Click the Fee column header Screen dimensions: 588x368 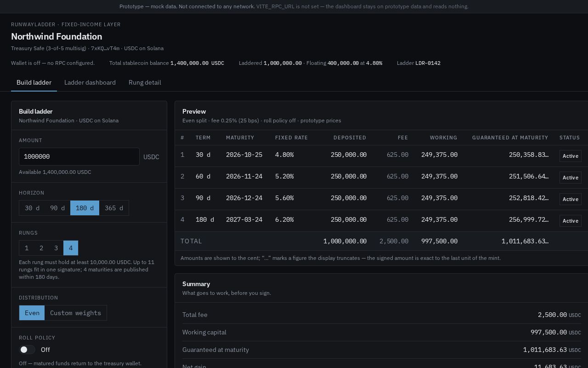[x=403, y=138]
